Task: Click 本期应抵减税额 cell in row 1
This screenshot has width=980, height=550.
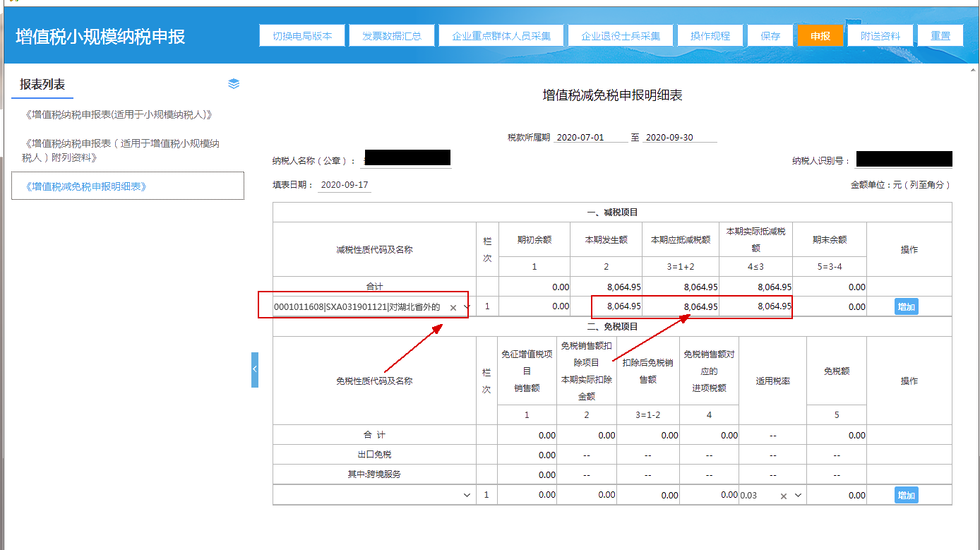Action: tap(681, 306)
